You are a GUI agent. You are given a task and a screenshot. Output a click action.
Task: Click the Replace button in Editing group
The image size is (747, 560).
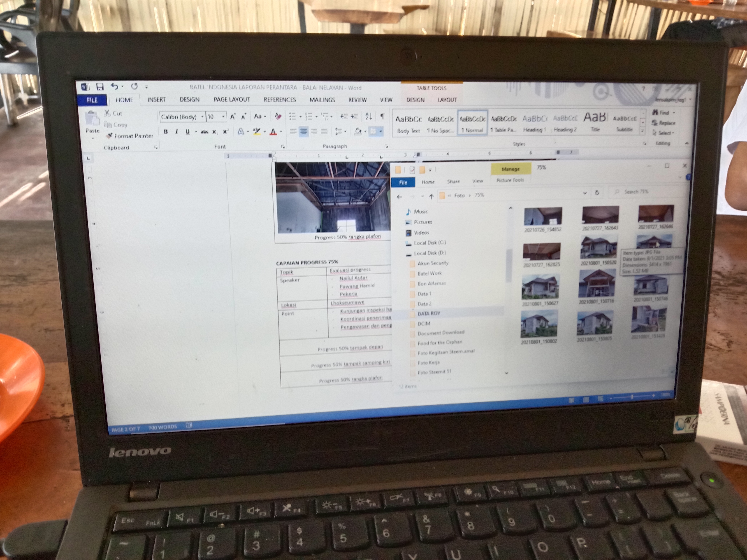(x=664, y=123)
